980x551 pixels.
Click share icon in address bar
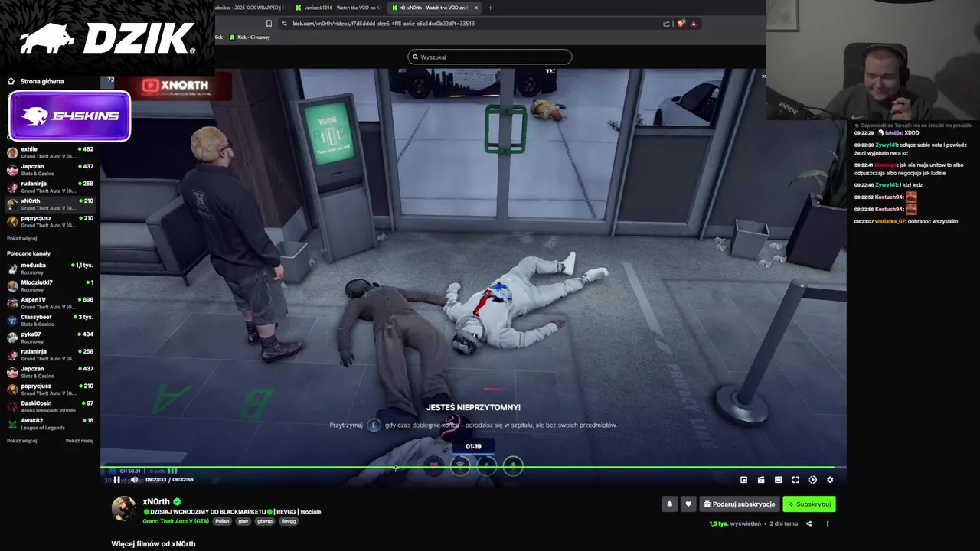[x=666, y=24]
